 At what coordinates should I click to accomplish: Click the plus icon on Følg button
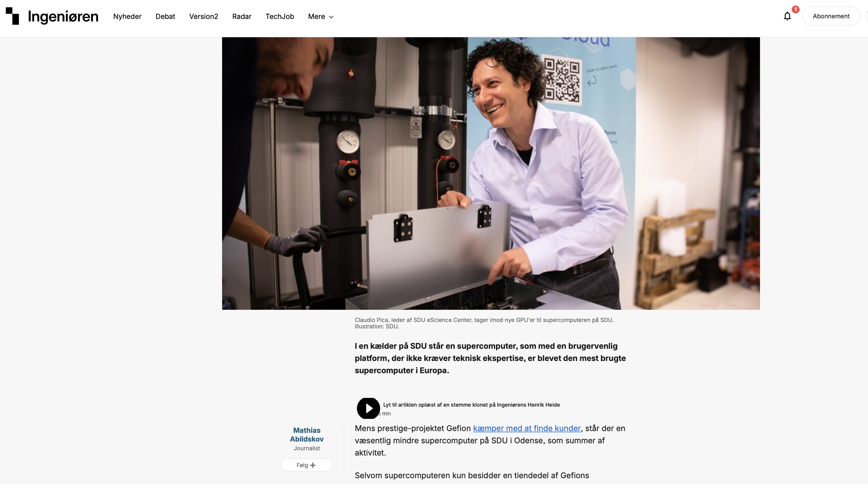(x=313, y=465)
